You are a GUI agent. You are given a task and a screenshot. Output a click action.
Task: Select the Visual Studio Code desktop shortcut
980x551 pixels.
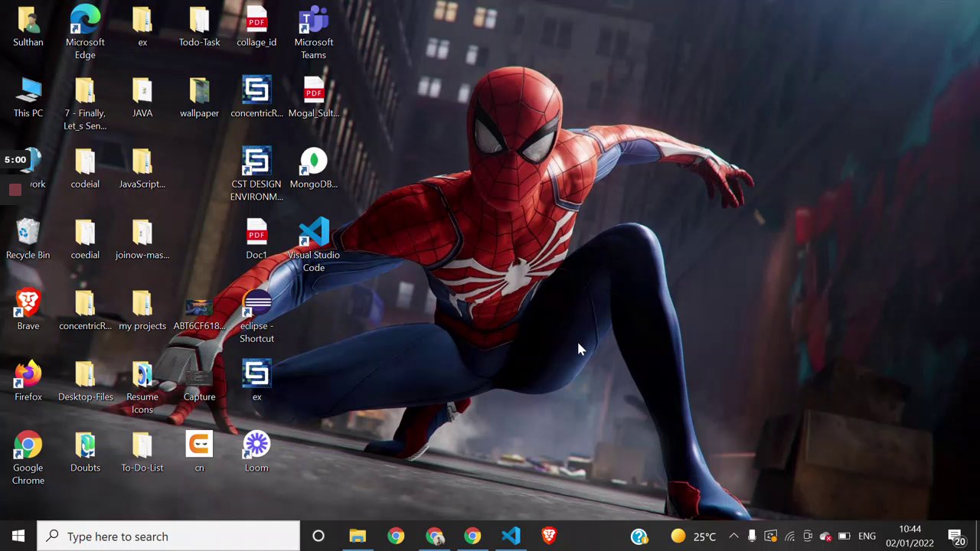coord(313,246)
